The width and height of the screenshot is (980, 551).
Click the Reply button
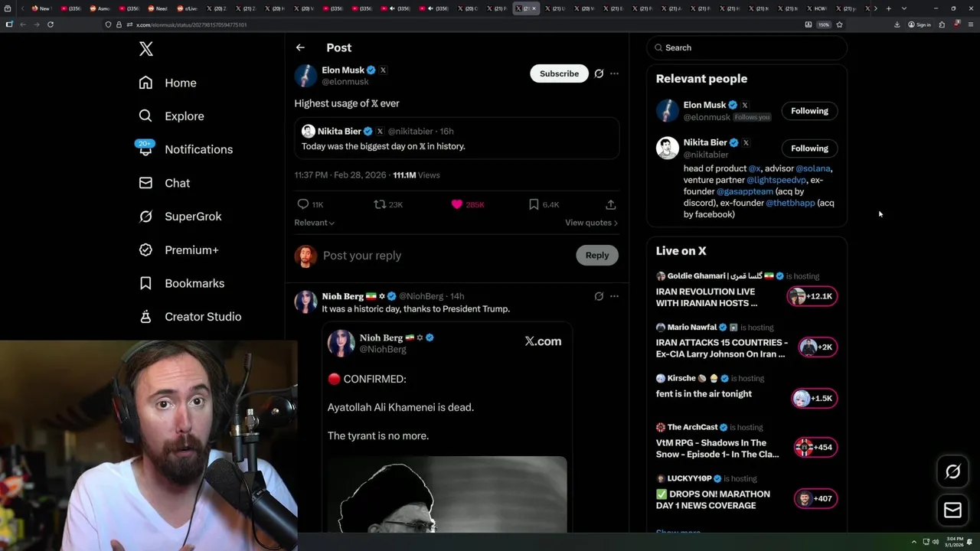pos(597,256)
